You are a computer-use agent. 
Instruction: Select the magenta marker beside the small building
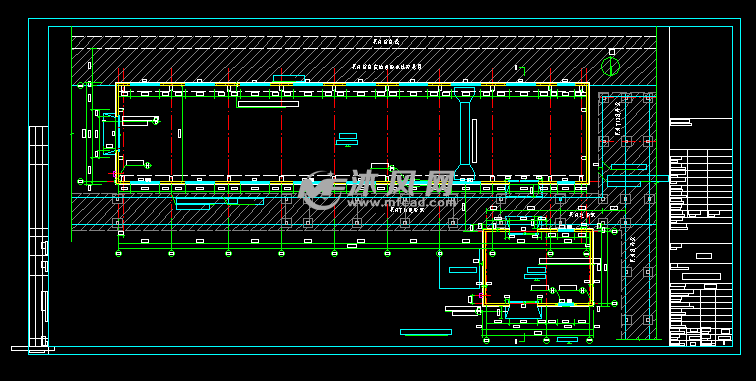tap(481, 295)
